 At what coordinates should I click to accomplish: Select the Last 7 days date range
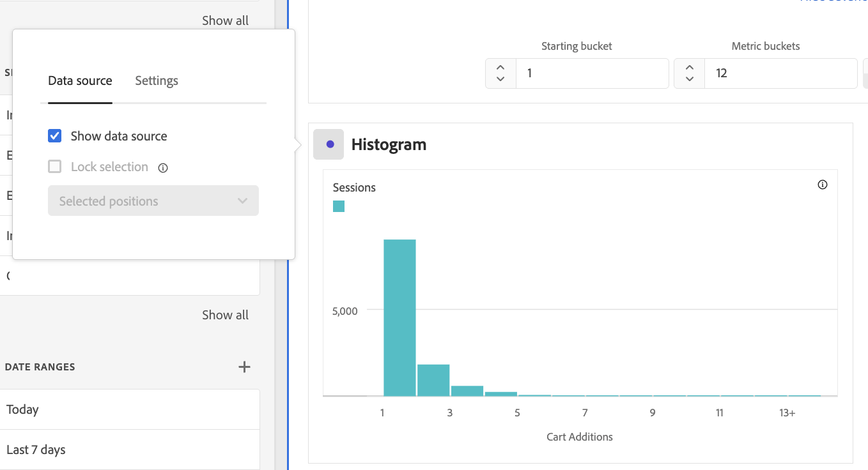[130, 450]
